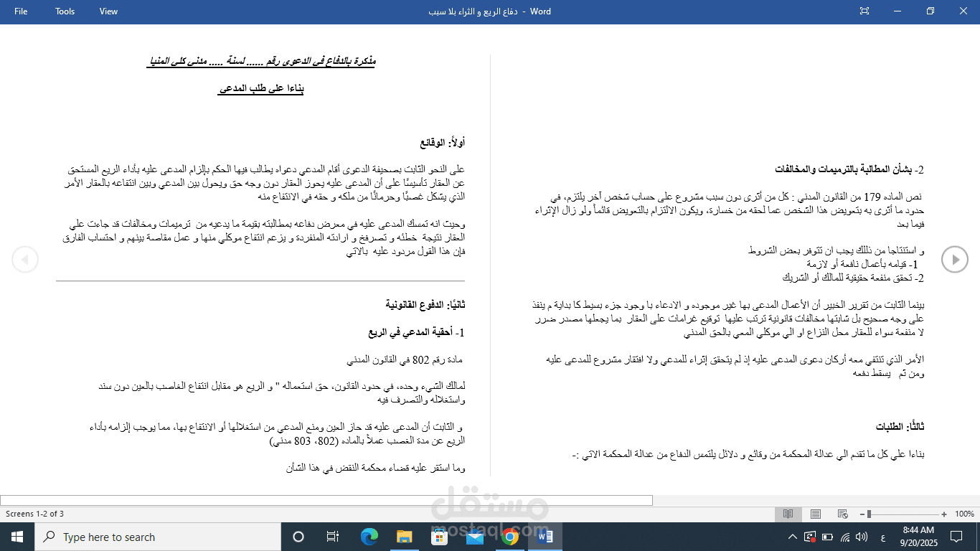The image size is (980, 551).
Task: Show hidden system tray icons
Action: (x=792, y=537)
